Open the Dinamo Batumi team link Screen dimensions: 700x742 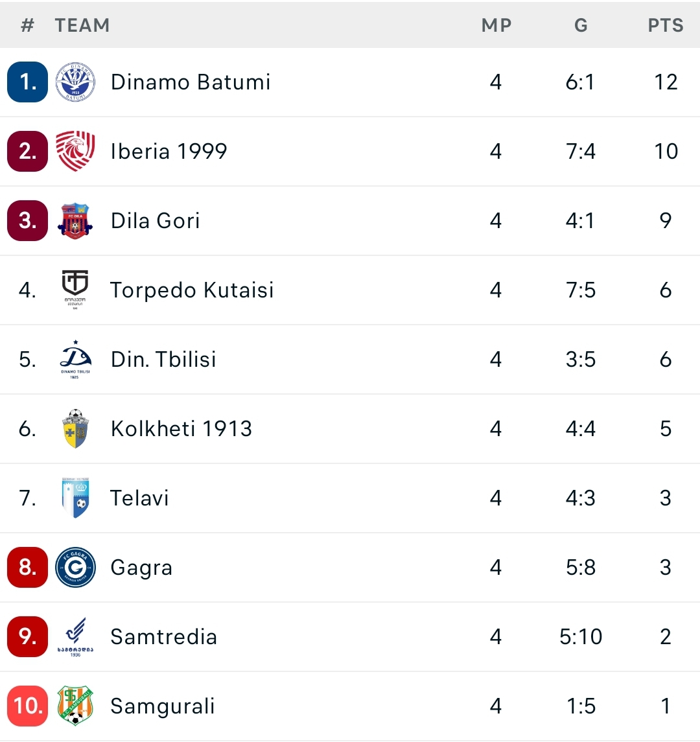coord(191,82)
